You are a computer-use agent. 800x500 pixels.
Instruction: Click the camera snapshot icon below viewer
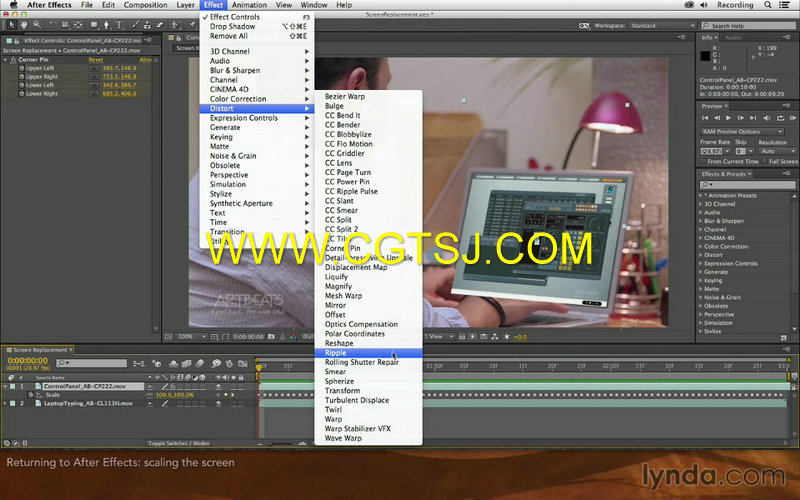pyautogui.click(x=271, y=337)
